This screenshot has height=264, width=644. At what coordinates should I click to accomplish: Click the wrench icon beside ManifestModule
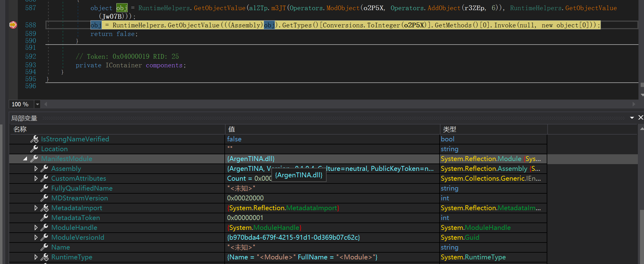(34, 159)
